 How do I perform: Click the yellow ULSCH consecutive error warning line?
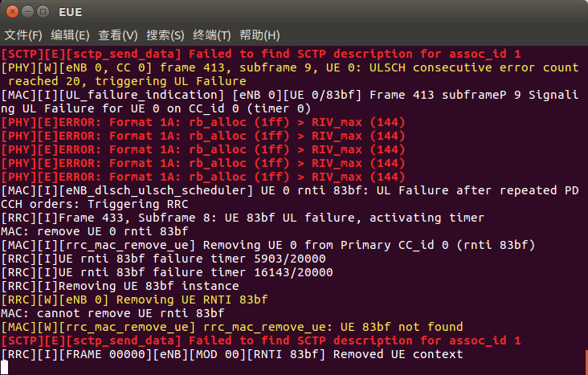(x=289, y=74)
